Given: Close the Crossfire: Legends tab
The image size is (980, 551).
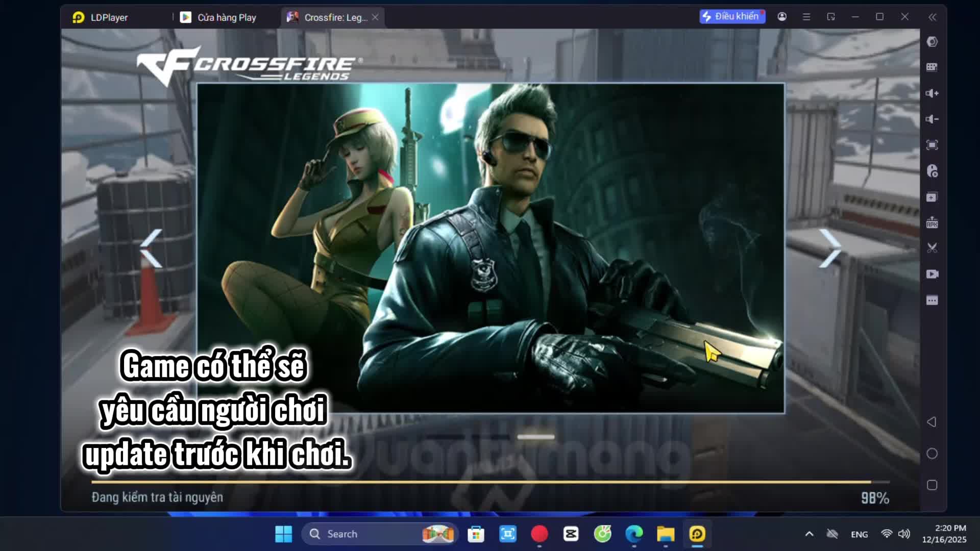Looking at the screenshot, I should pos(375,17).
